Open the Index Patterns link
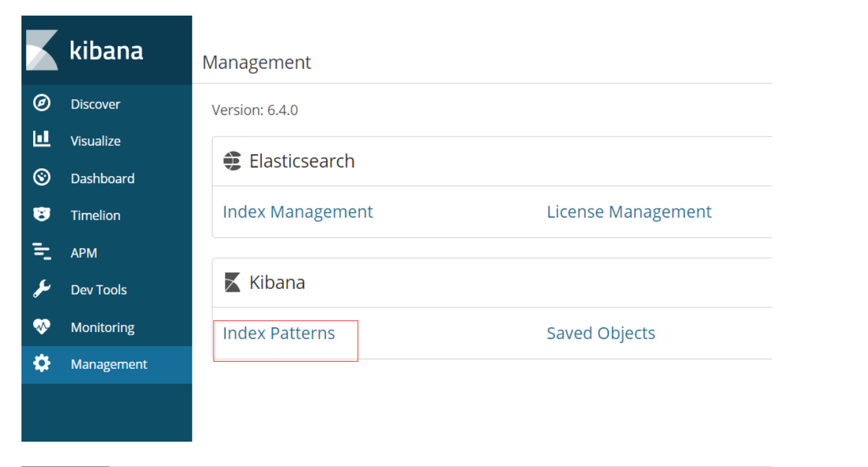Screen dimensions: 868x467 pos(279,333)
